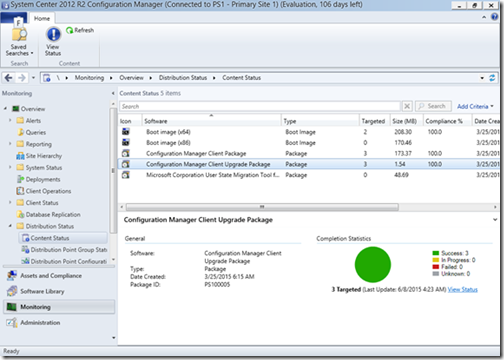Sort by the Software column header
The height and width of the screenshot is (360, 504).
[x=212, y=121]
